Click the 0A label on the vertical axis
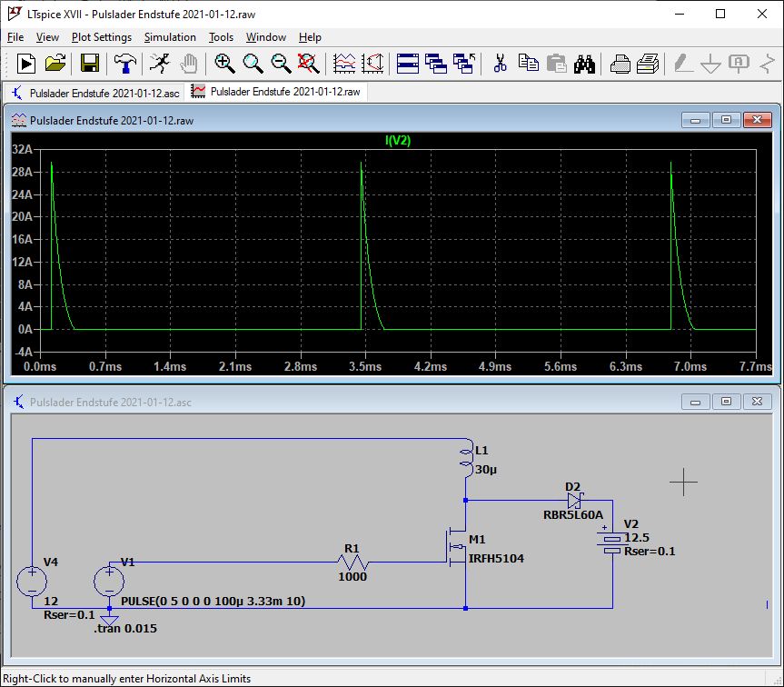 click(x=24, y=330)
